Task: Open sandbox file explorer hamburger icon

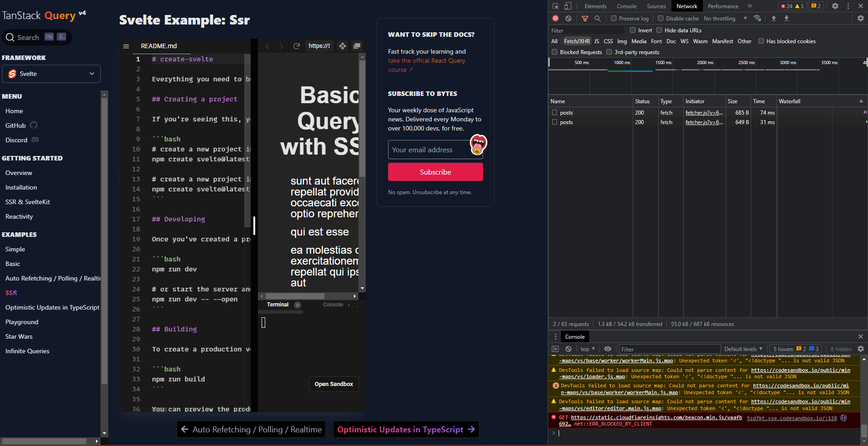Action: [x=126, y=46]
